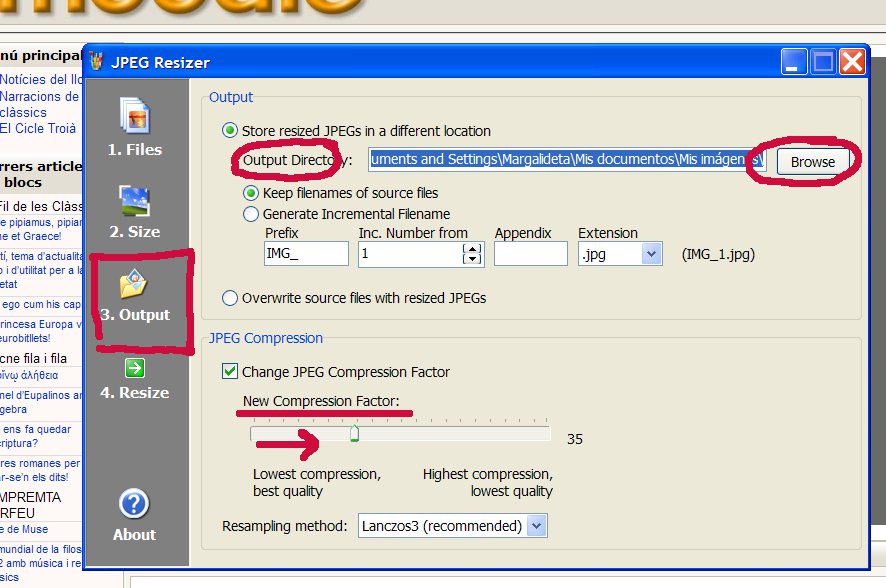Increase the Inc. Number from value
886x588 pixels.
(472, 249)
